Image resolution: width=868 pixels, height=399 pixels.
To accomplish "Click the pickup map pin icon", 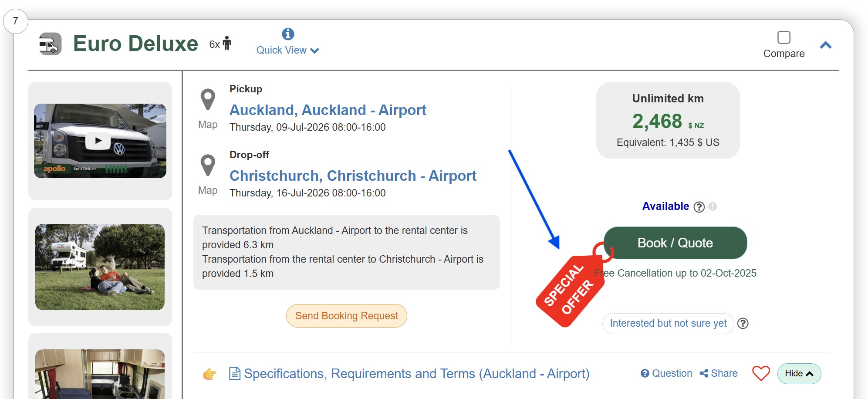I will (208, 100).
